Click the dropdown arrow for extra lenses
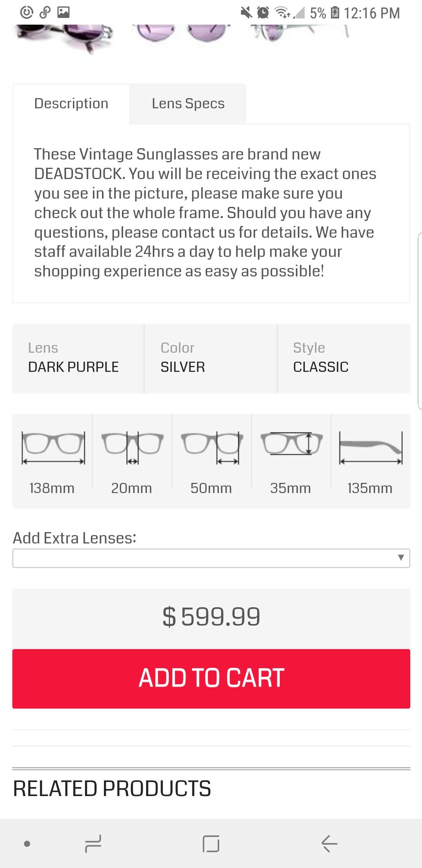 401,558
